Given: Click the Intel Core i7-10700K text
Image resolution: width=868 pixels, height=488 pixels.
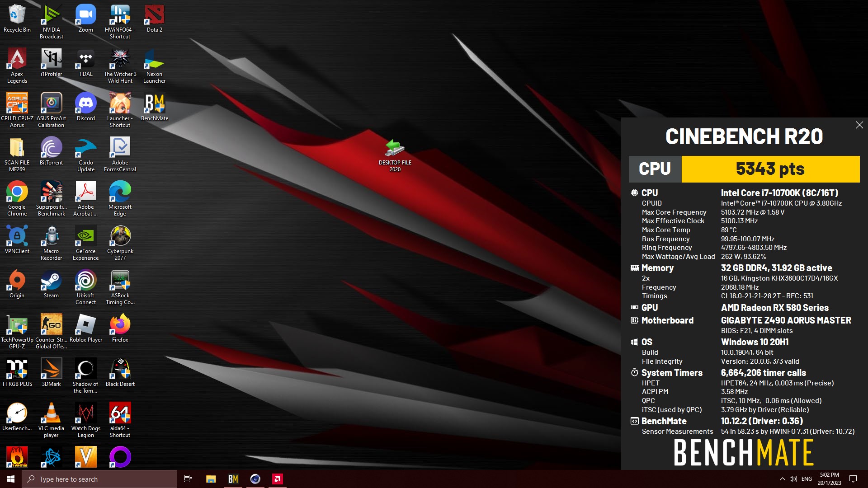Looking at the screenshot, I should 779,193.
